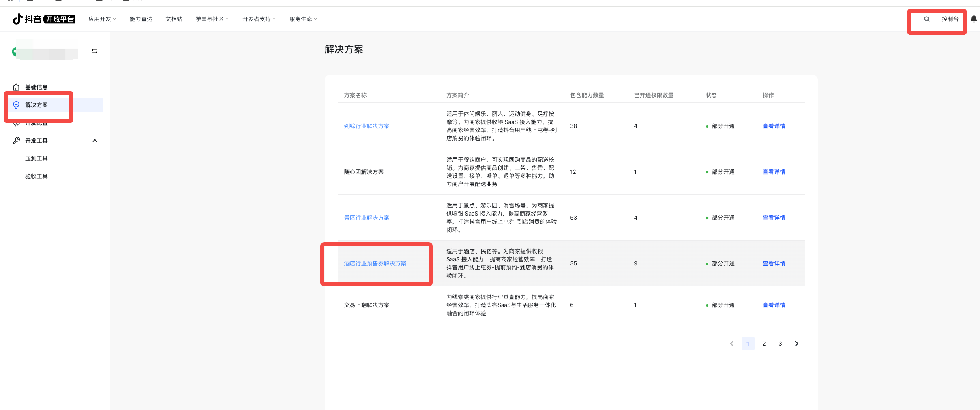Click the 开发工具 wrench icon
The width and height of the screenshot is (980, 410).
(16, 141)
